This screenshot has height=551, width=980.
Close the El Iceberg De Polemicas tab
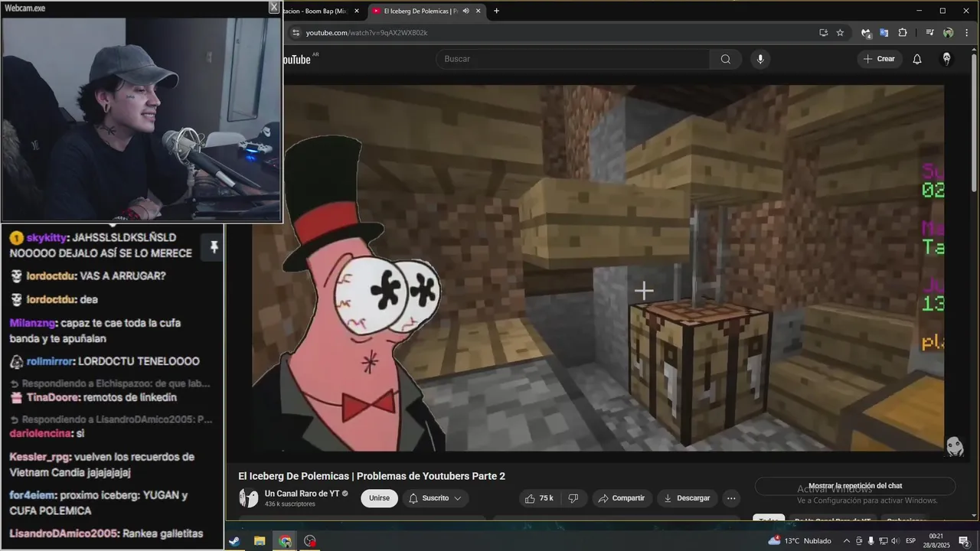click(x=479, y=11)
